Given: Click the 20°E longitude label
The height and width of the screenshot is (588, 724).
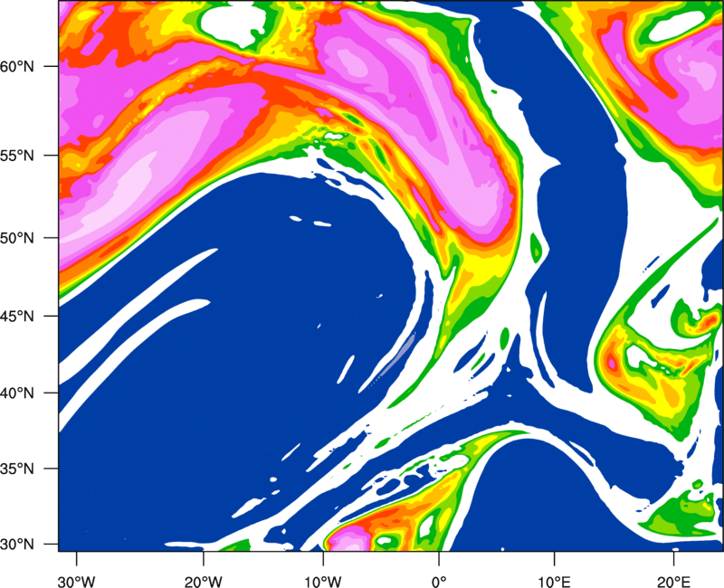Looking at the screenshot, I should point(672,582).
